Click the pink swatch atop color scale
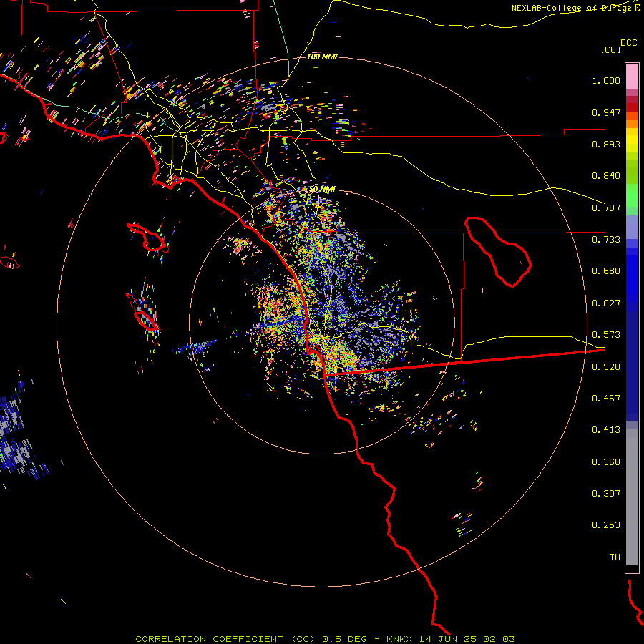 [x=632, y=76]
